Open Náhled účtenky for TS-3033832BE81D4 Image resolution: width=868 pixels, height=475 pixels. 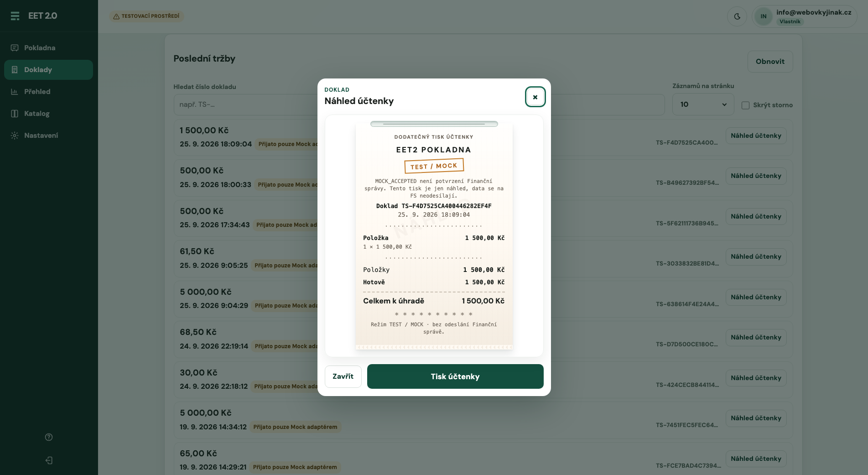(x=756, y=256)
